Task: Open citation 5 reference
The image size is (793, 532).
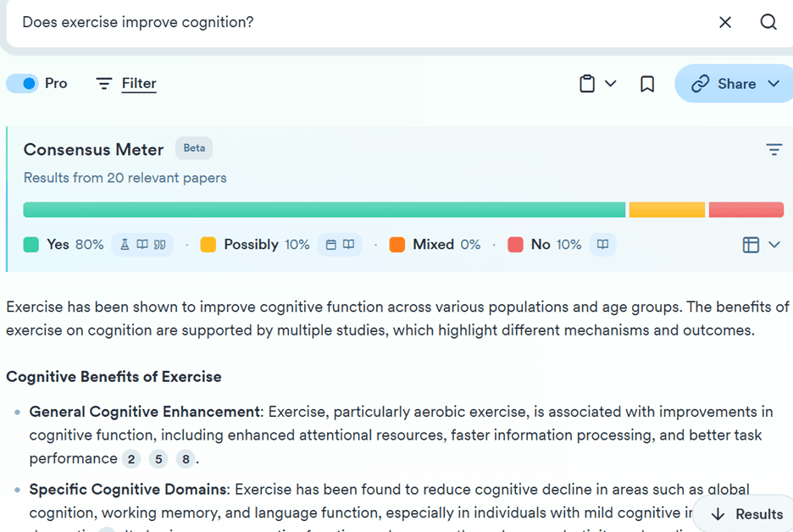Action: 158,459
